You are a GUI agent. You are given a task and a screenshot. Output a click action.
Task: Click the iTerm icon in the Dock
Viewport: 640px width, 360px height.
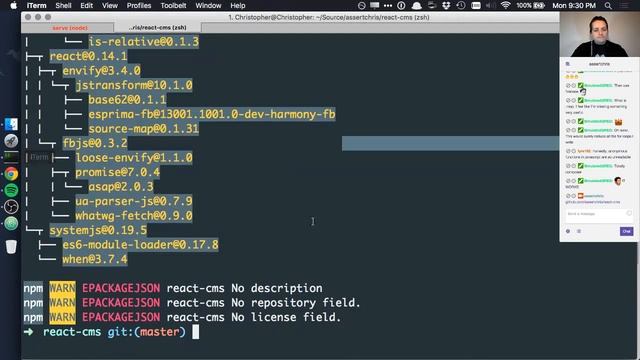coord(11,157)
